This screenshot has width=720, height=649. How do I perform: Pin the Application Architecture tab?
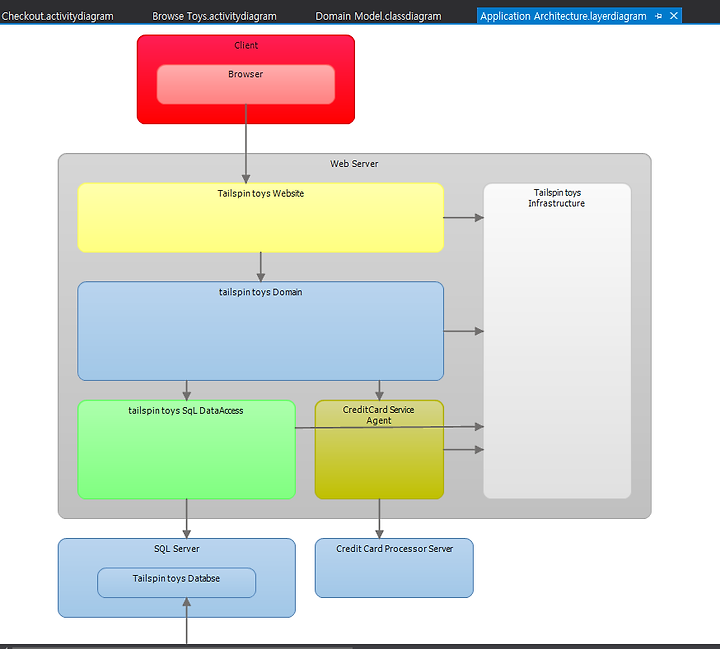tap(659, 16)
